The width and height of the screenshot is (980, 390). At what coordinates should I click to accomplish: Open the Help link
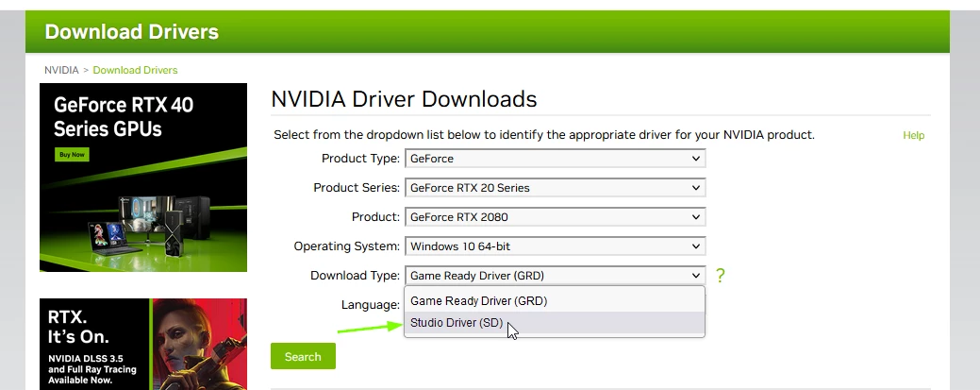pos(913,135)
